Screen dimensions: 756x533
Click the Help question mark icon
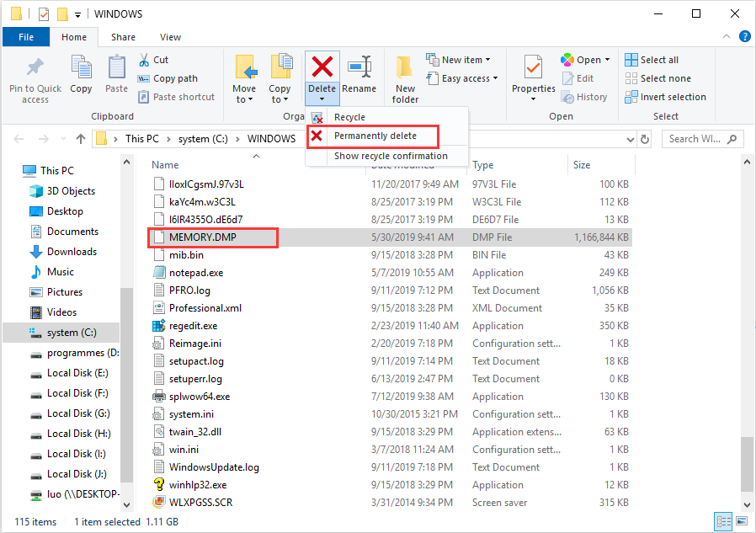point(744,37)
